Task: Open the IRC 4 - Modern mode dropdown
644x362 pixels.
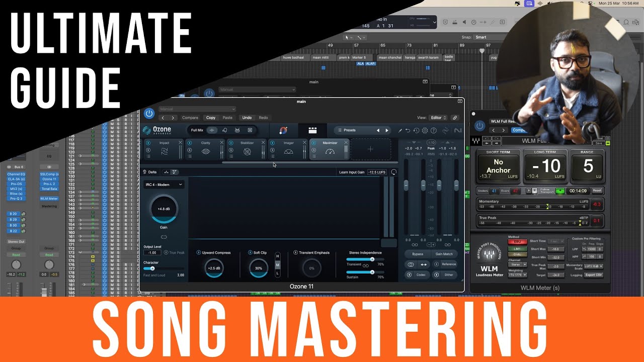Action: [x=164, y=185]
